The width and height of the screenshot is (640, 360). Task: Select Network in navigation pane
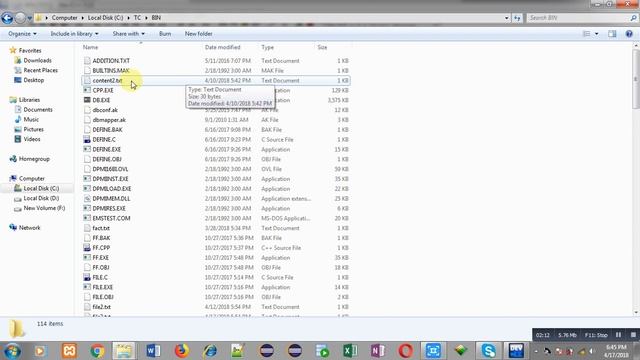click(x=29, y=228)
